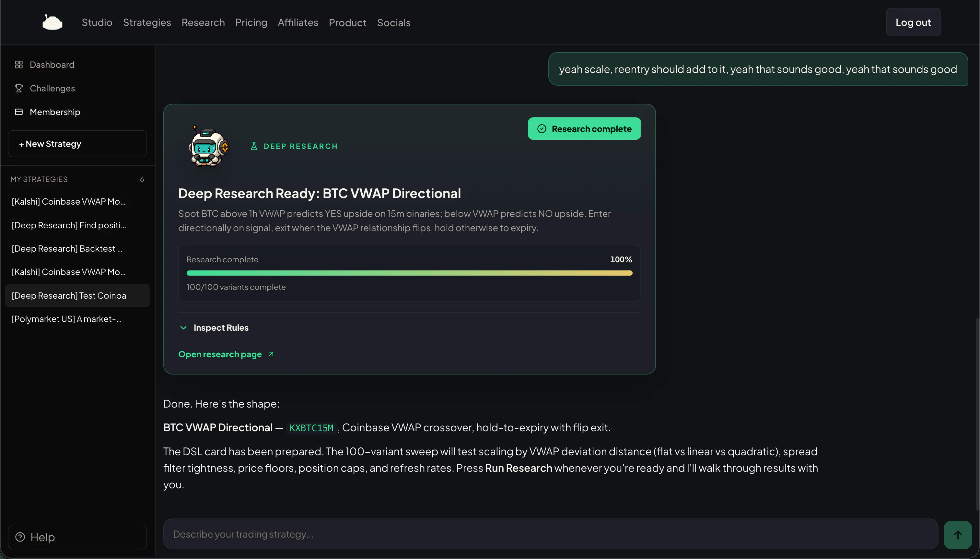Image resolution: width=980 pixels, height=559 pixels.
Task: Click the 'Deep Research Ready: BTC VWAP Directional' title
Action: coord(319,194)
